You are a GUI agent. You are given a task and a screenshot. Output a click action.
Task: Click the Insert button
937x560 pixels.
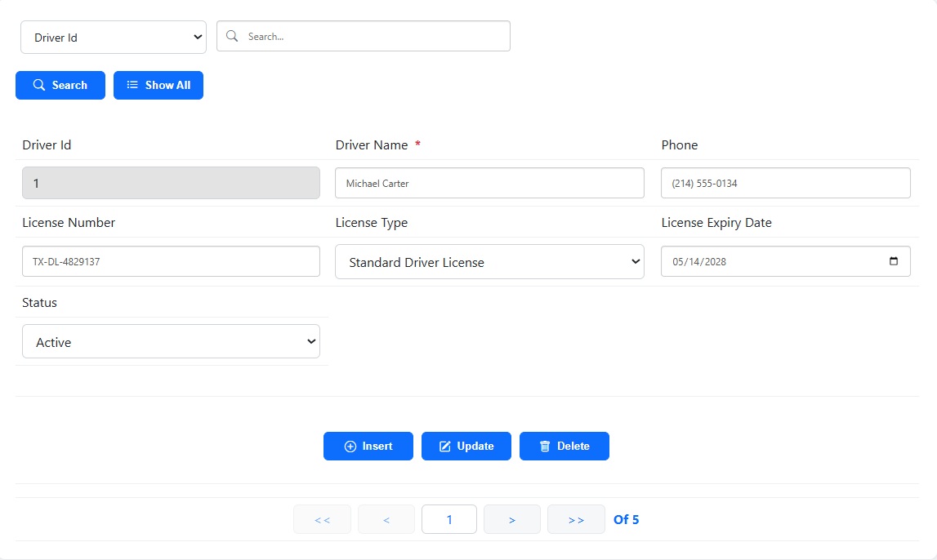(368, 446)
